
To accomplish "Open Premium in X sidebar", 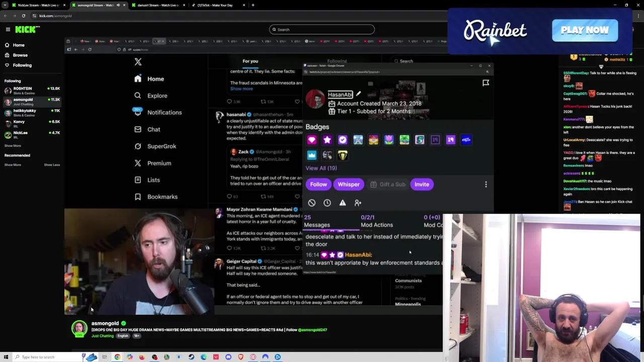I will pos(153,163).
